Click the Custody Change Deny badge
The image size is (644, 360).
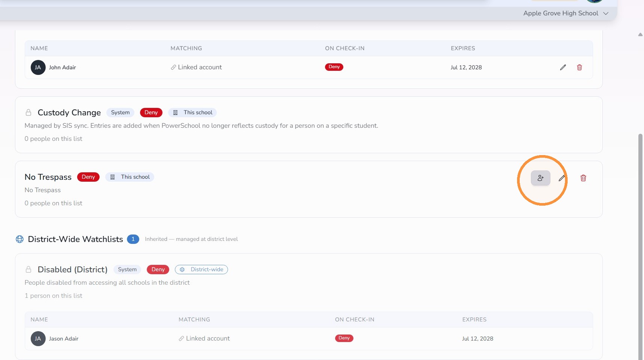(151, 112)
